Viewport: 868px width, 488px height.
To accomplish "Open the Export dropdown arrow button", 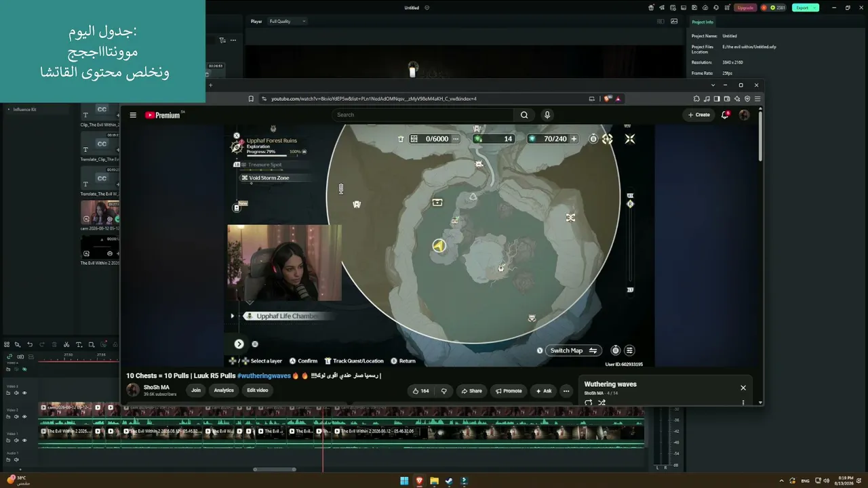I will (x=815, y=7).
